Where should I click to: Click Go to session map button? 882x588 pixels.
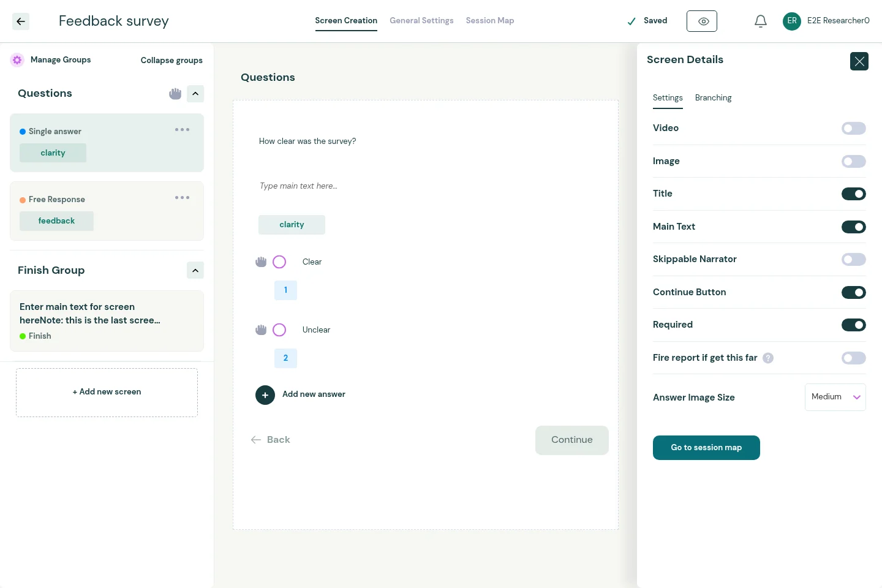[x=706, y=448]
